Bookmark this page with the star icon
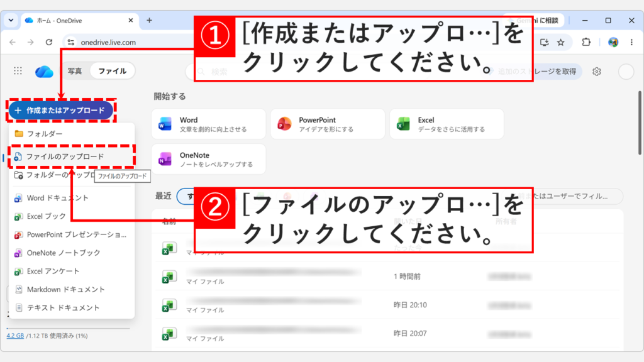 pyautogui.click(x=560, y=42)
